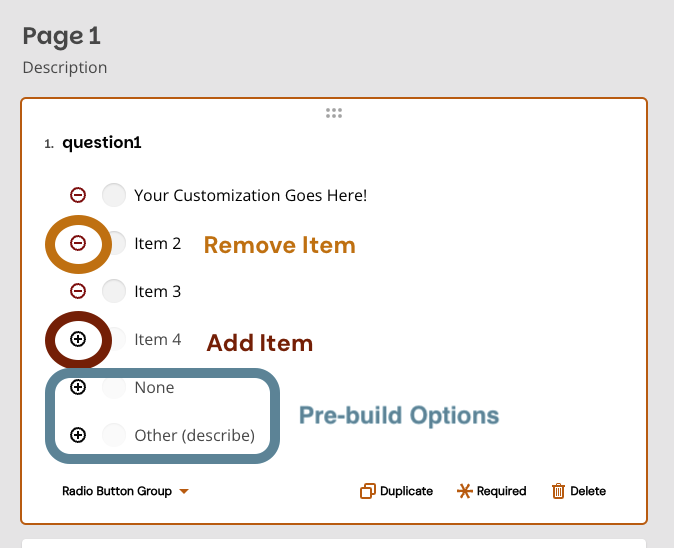The width and height of the screenshot is (674, 548).
Task: Add the 'Other (describe)' option
Action: 78,435
